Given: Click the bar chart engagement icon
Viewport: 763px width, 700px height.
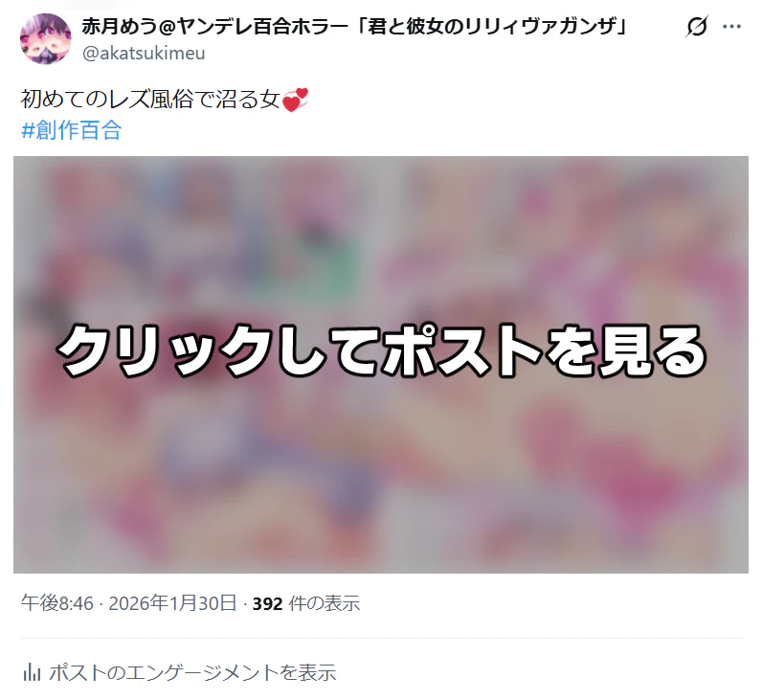Looking at the screenshot, I should (32, 672).
